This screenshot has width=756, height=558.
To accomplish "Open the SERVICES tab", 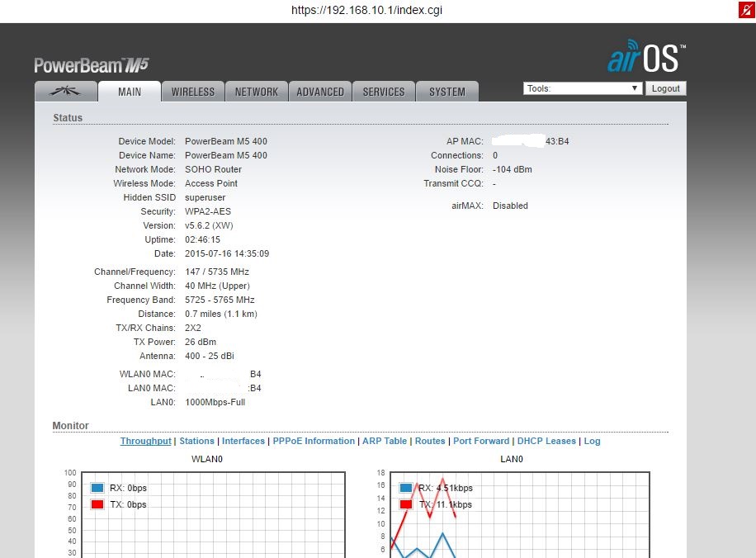I will click(x=384, y=92).
